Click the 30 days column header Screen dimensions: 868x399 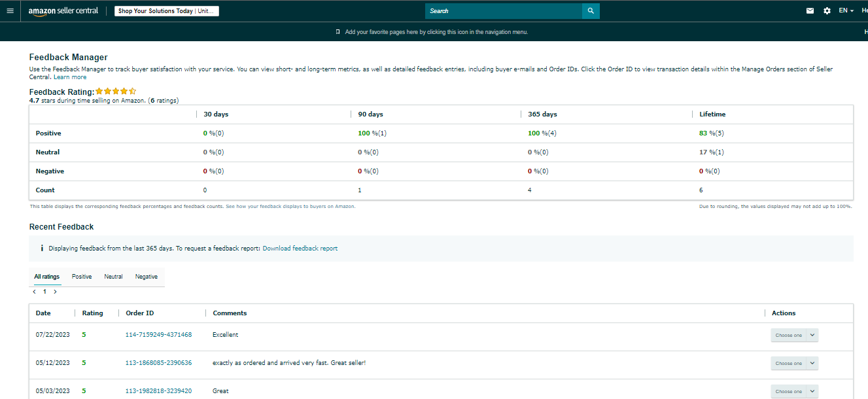pos(216,114)
